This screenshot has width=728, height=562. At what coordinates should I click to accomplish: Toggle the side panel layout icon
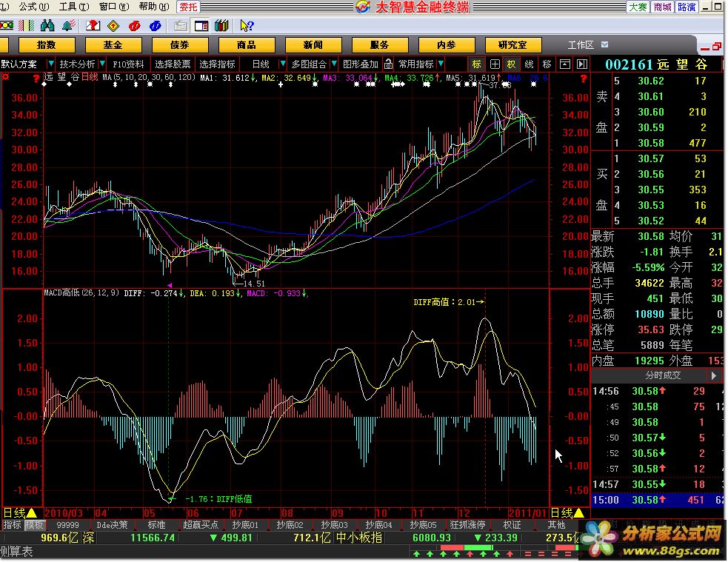[201, 25]
